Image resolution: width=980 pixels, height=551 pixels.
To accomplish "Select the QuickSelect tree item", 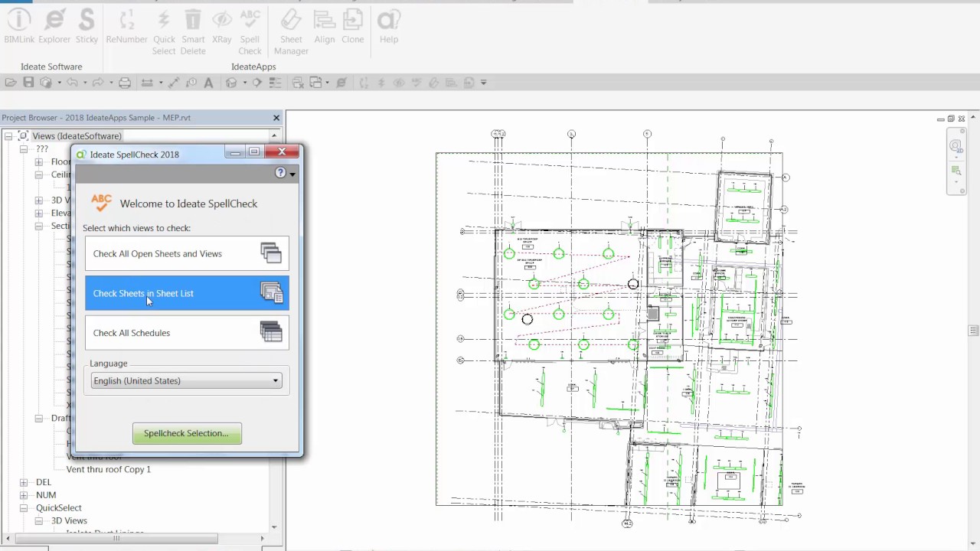I will (x=59, y=508).
